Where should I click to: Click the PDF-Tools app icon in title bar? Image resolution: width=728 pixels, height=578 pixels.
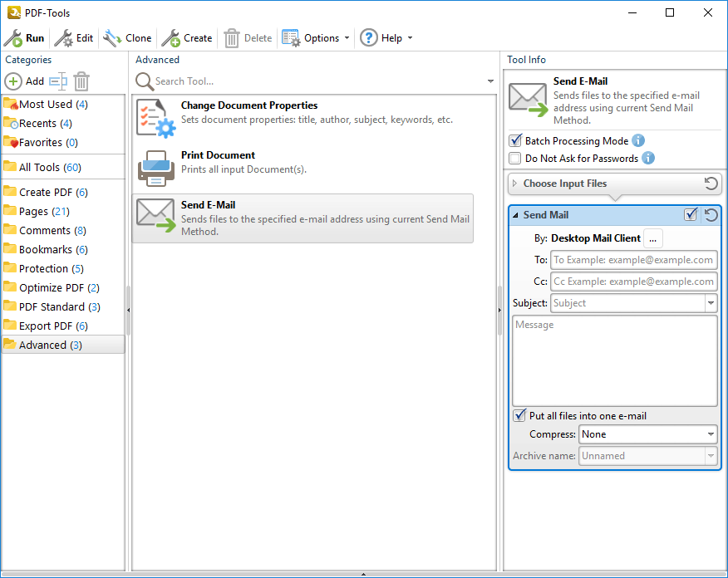point(14,12)
